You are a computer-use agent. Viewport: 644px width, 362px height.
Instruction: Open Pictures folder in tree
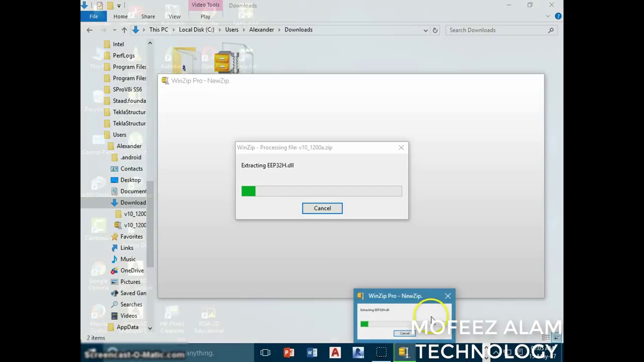point(130,282)
